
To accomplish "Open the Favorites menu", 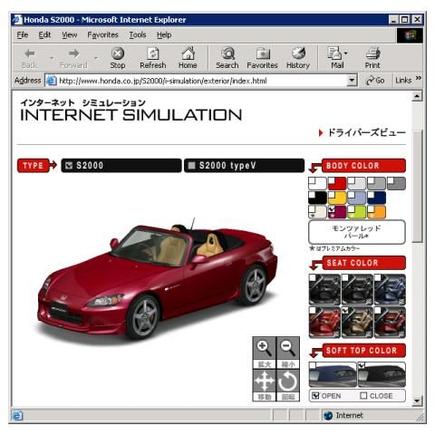I will point(103,35).
